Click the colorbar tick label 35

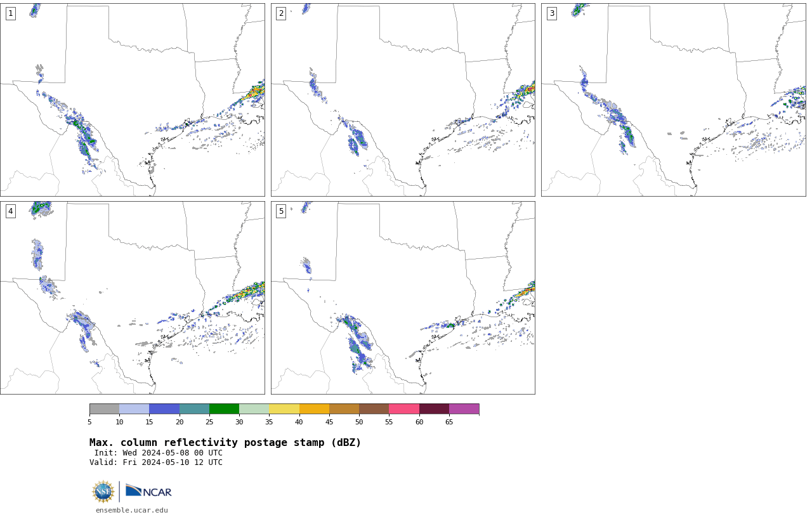click(x=269, y=422)
